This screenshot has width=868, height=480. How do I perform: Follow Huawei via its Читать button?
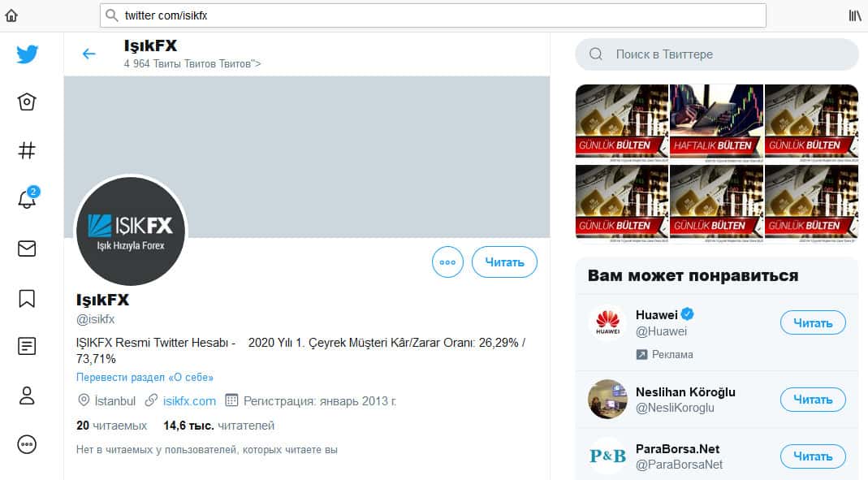tap(813, 322)
